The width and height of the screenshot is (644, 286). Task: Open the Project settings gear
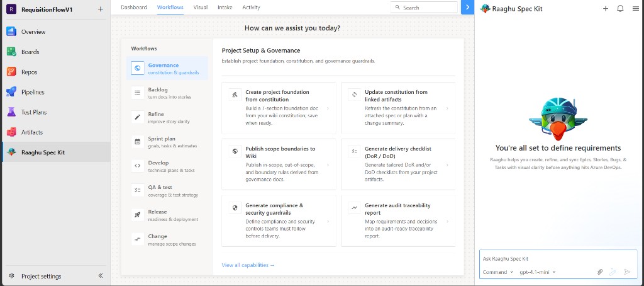tap(12, 276)
